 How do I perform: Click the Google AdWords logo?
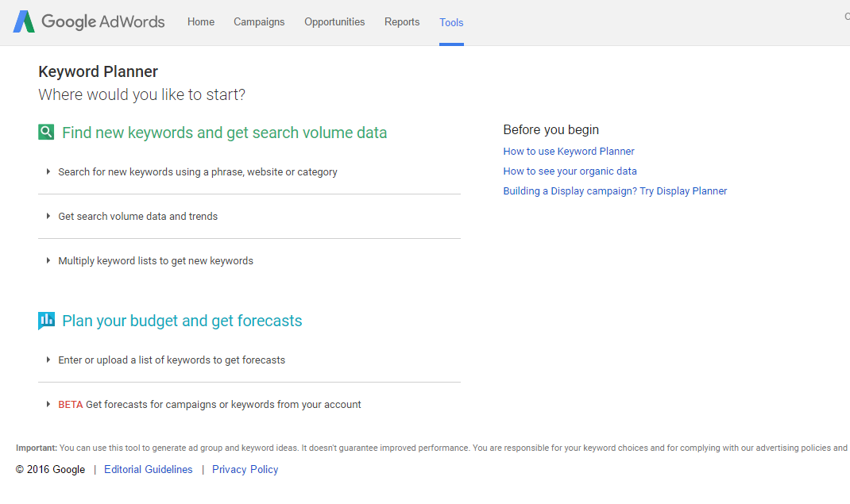89,21
